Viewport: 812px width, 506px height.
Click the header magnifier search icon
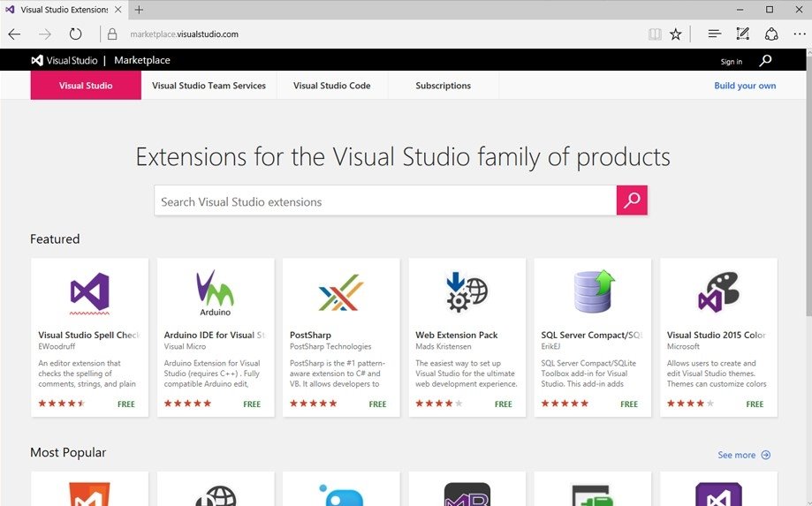pyautogui.click(x=765, y=61)
